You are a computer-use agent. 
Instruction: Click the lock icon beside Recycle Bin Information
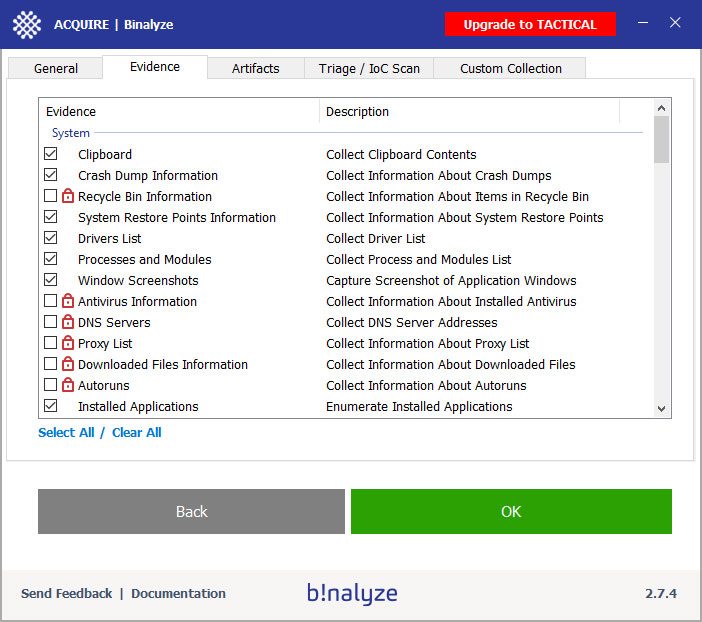pyautogui.click(x=68, y=196)
